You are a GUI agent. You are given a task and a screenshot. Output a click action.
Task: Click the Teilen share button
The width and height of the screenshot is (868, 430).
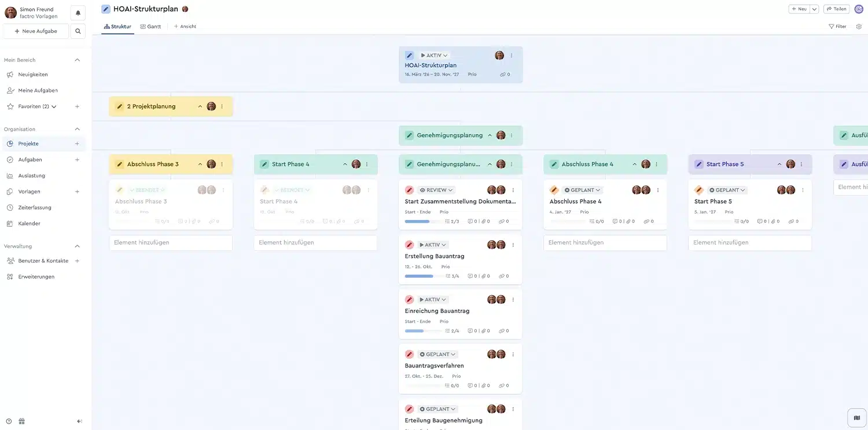[836, 9]
